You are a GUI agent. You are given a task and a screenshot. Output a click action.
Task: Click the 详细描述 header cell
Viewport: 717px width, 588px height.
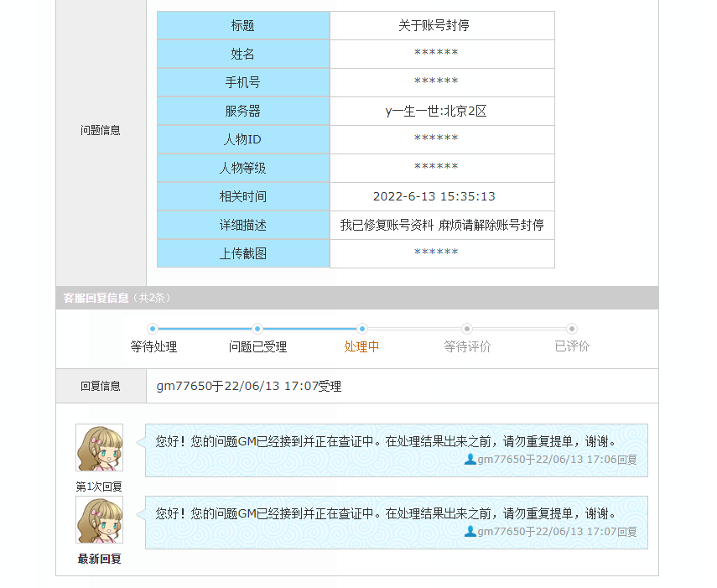click(243, 225)
